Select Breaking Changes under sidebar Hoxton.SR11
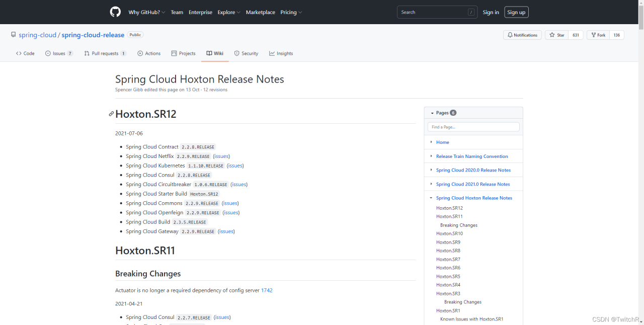The image size is (644, 325). tap(459, 225)
